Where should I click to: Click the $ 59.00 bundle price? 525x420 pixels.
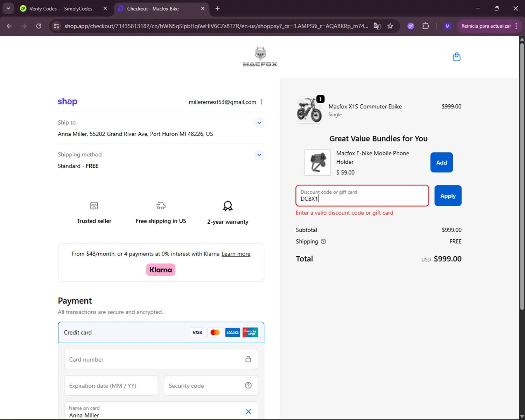coord(345,173)
